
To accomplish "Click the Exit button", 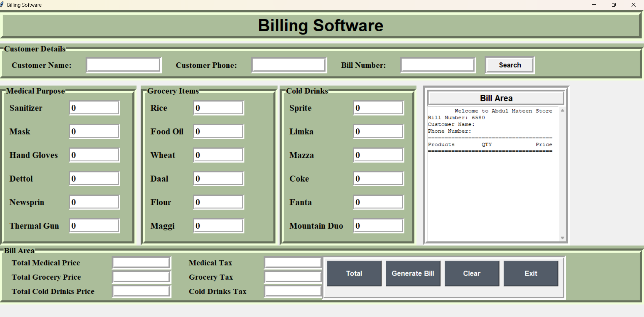I will [530, 273].
